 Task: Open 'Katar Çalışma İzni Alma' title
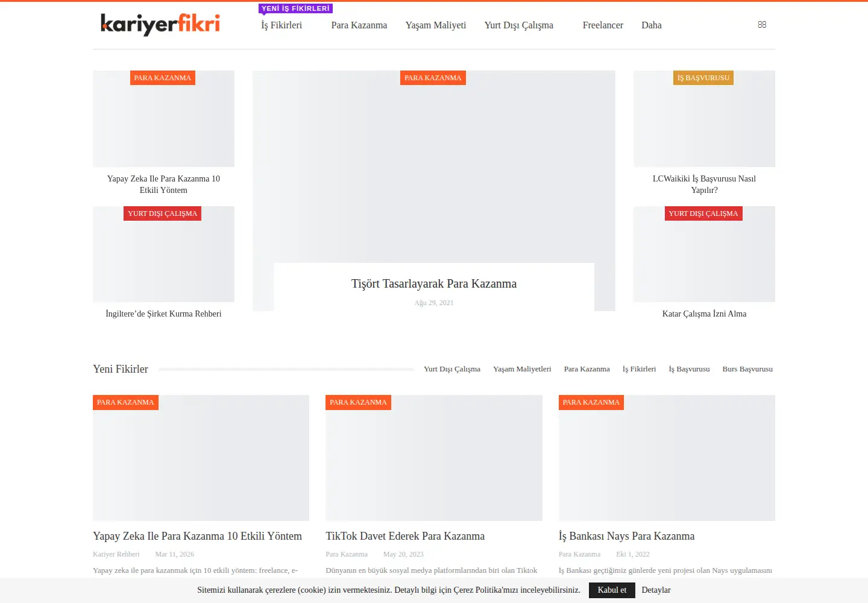coord(704,314)
